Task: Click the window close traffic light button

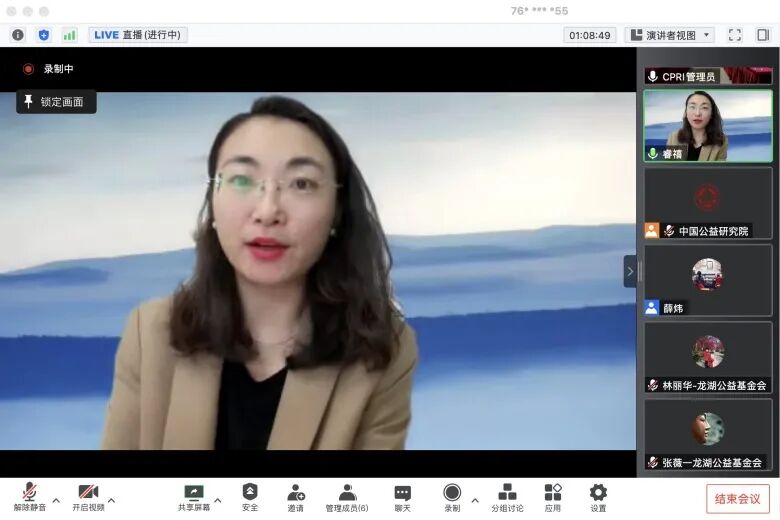Action: pyautogui.click(x=12, y=11)
